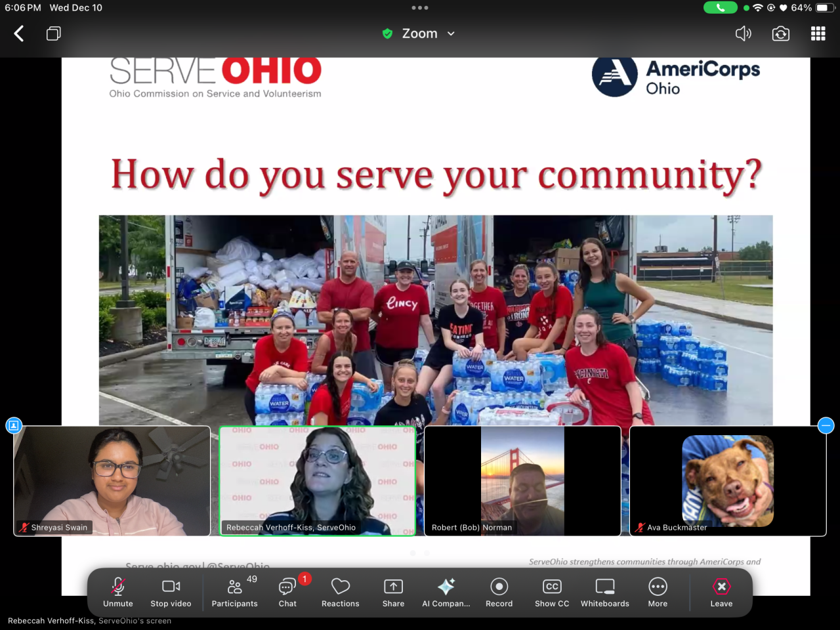This screenshot has width=840, height=630.
Task: Open the Chat panel
Action: point(287,592)
